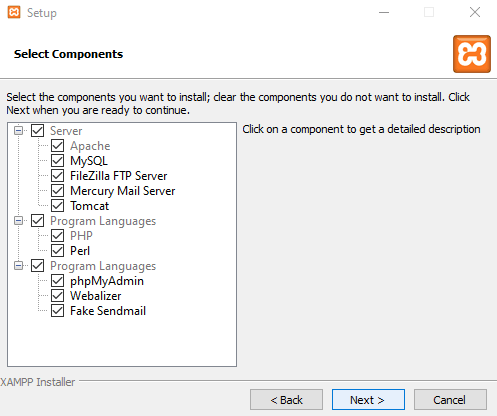497x416 pixels.
Task: Select the PHP tree item label
Action: [81, 236]
